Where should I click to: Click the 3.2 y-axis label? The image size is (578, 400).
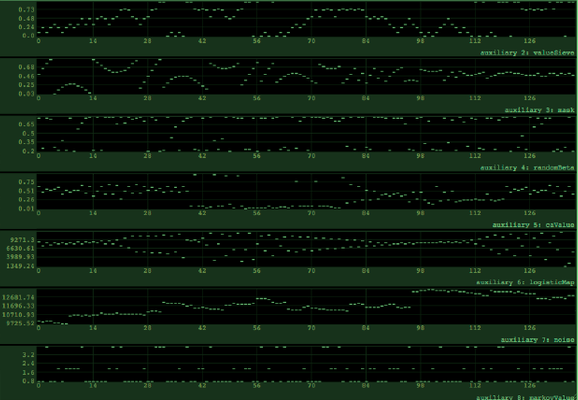(x=28, y=355)
